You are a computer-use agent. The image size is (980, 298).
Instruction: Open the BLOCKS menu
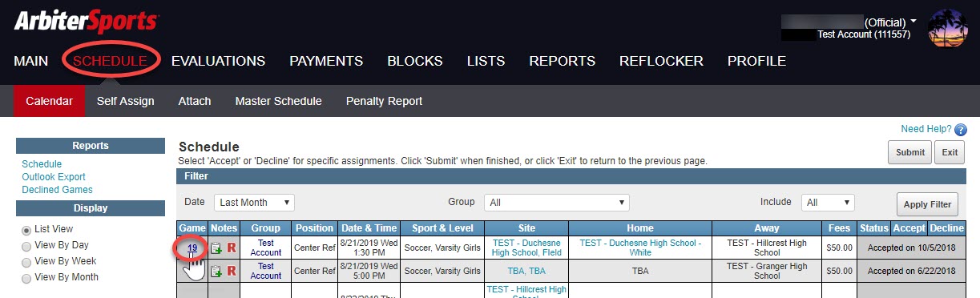415,61
